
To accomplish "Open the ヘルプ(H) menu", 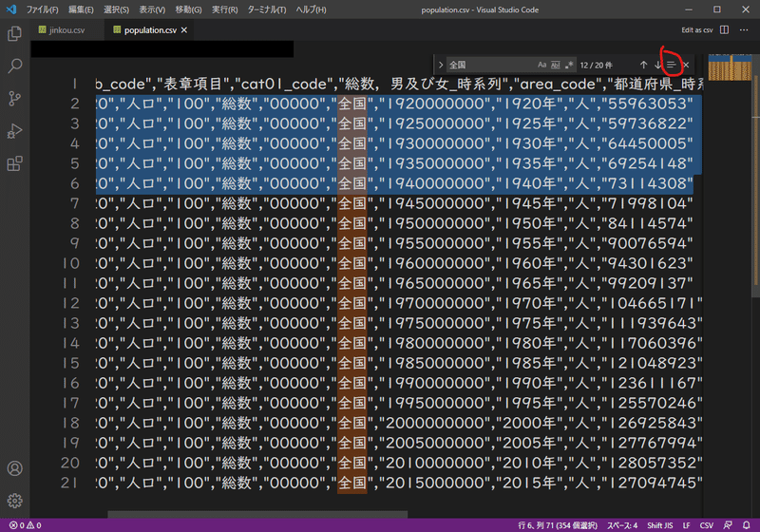I will point(312,9).
